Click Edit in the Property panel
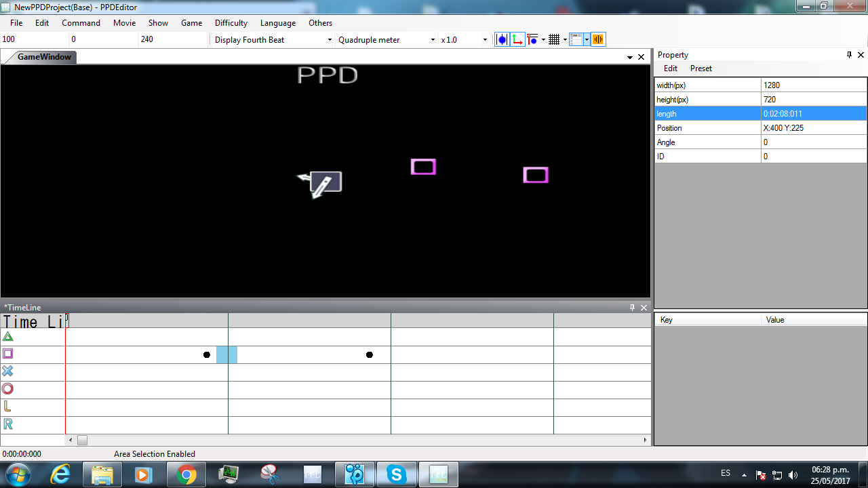 (x=670, y=68)
